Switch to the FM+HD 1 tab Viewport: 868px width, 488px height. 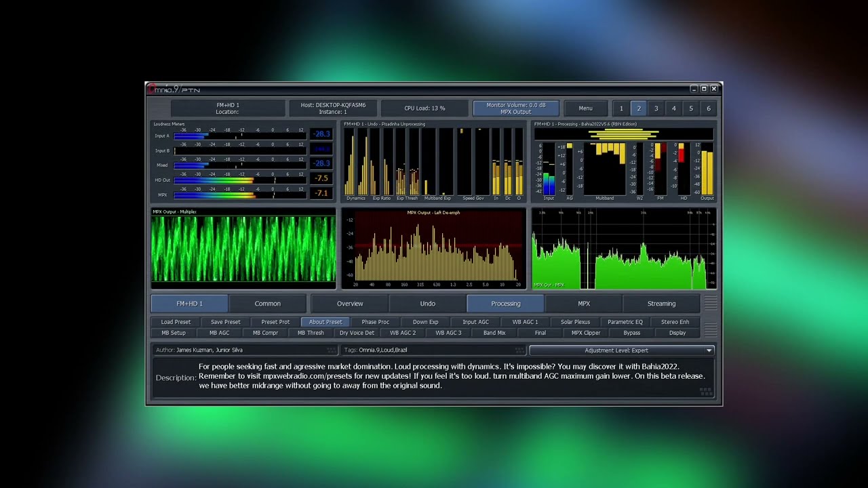click(189, 304)
